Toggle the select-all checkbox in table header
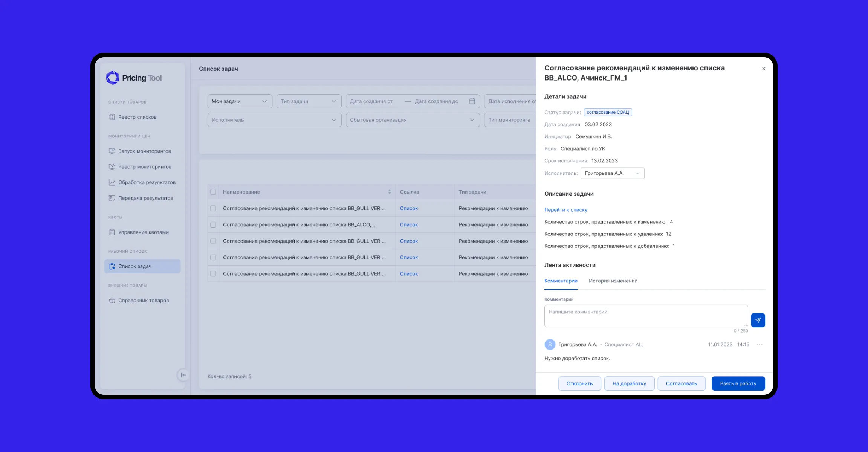Viewport: 868px width, 452px height. 213,192
